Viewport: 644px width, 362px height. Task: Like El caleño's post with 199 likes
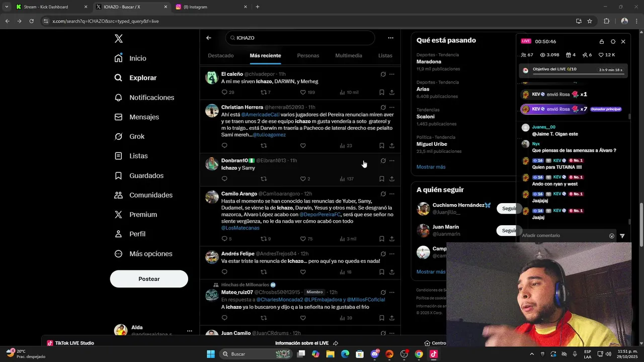pos(303,93)
